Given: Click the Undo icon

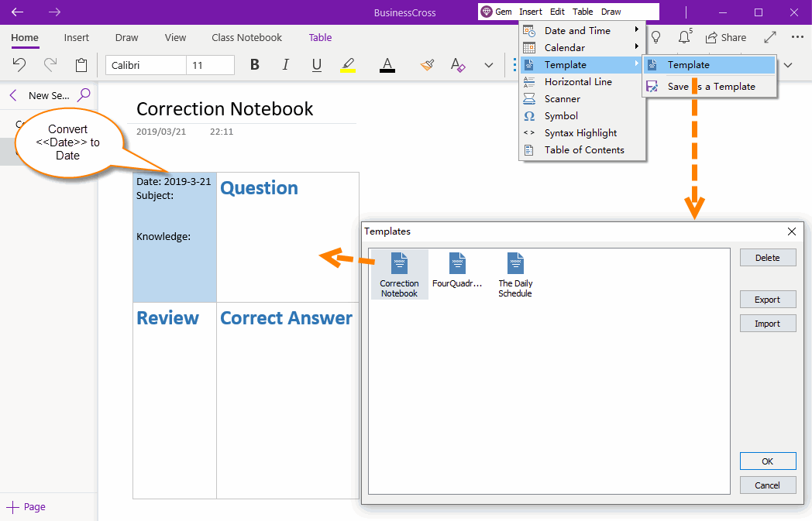Looking at the screenshot, I should tap(19, 65).
